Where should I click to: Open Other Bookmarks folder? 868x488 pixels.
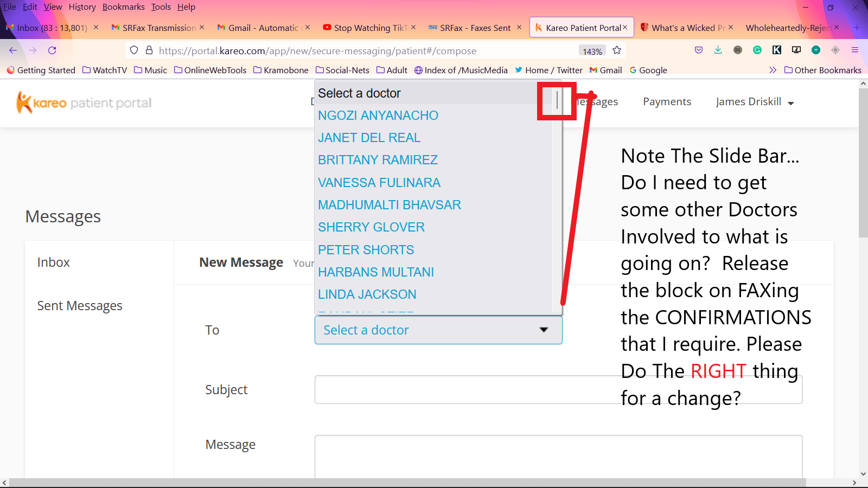coord(823,70)
